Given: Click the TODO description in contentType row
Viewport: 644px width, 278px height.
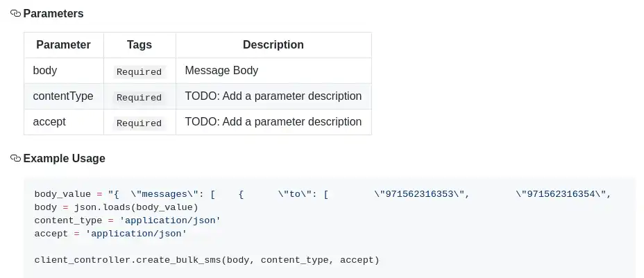Looking at the screenshot, I should click(273, 96).
